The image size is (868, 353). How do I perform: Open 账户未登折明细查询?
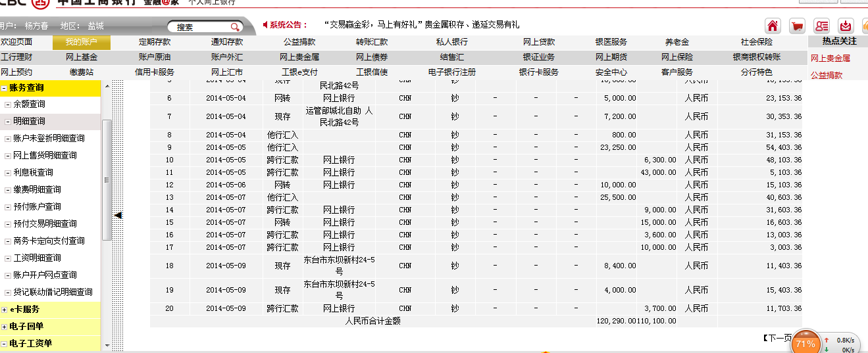[x=49, y=138]
